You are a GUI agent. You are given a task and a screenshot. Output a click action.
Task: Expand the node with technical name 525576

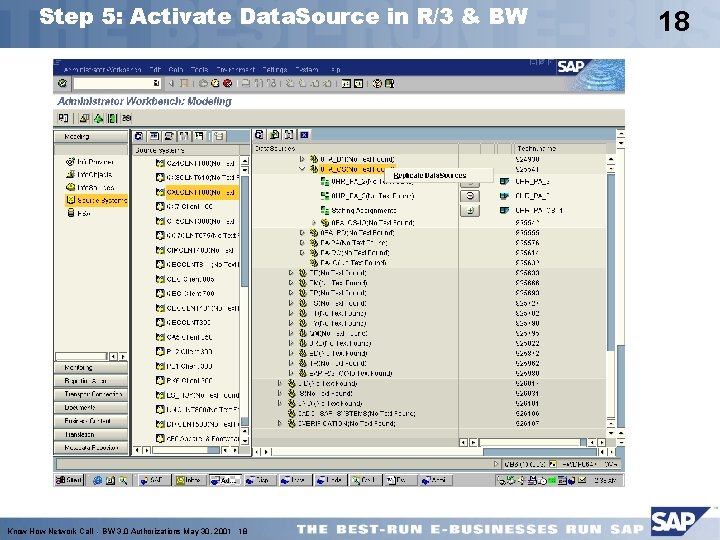click(x=302, y=242)
